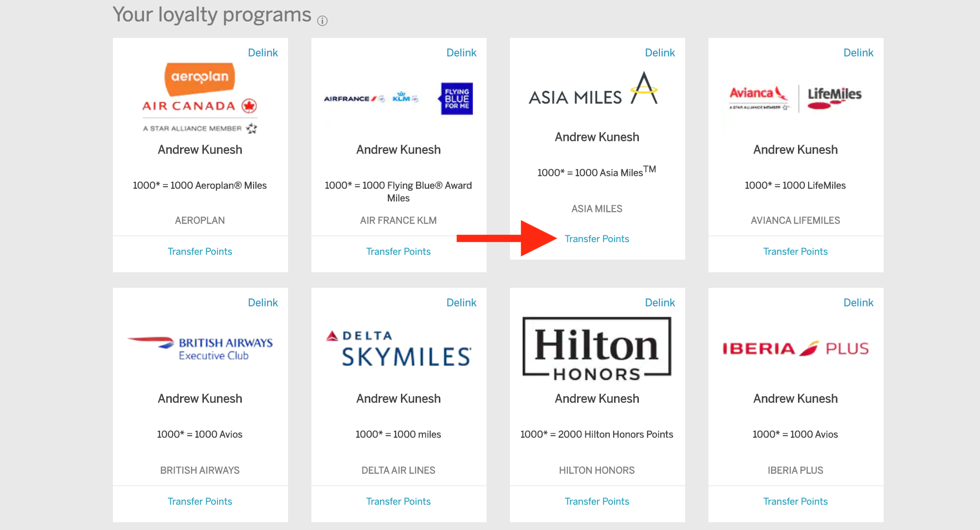Image resolution: width=980 pixels, height=530 pixels.
Task: Click the Avianca LifeMiles logo
Action: (x=796, y=98)
